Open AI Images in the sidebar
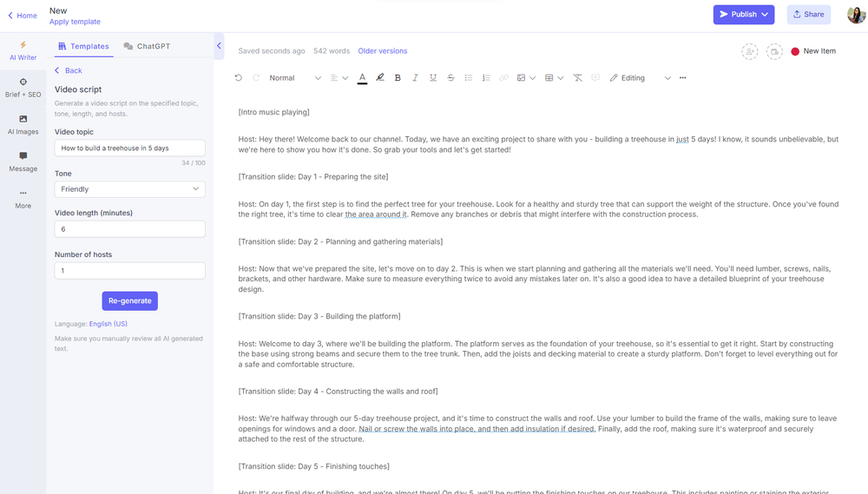 23,125
